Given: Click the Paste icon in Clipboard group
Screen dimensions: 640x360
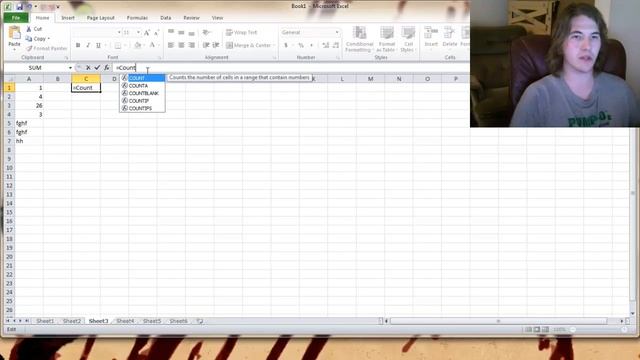Looking at the screenshot, I should tap(14, 33).
